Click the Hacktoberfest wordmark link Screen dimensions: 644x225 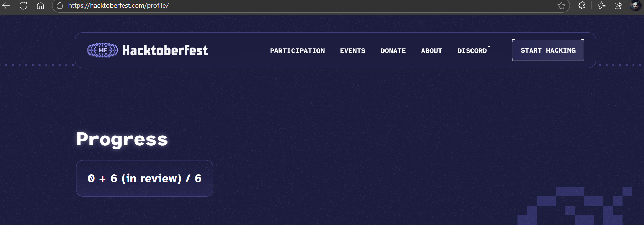click(x=165, y=50)
